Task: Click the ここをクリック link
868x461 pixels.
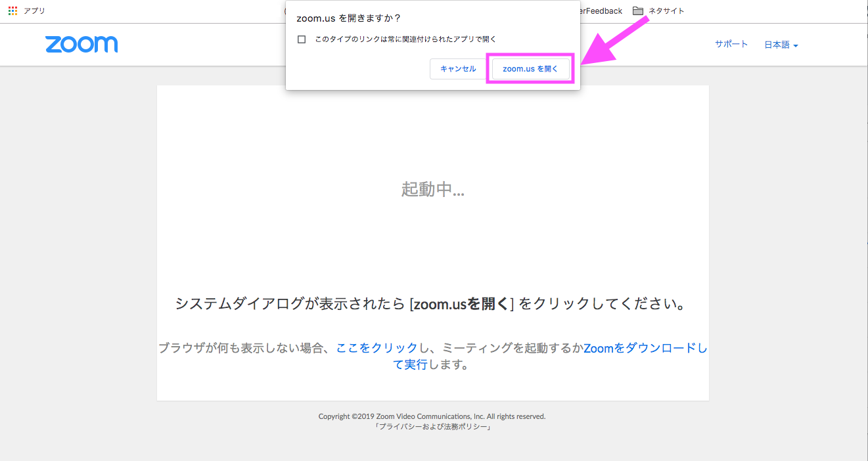Action: [x=377, y=348]
